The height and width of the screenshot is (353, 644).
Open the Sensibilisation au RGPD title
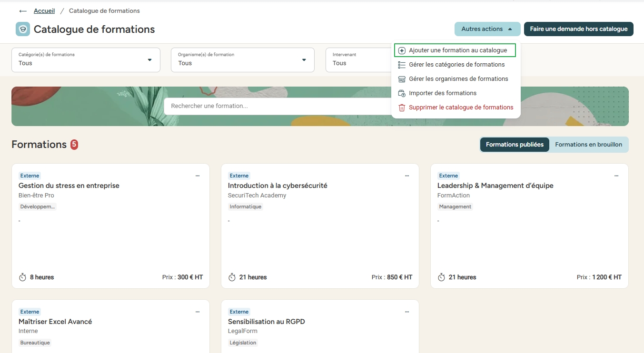pyautogui.click(x=267, y=322)
